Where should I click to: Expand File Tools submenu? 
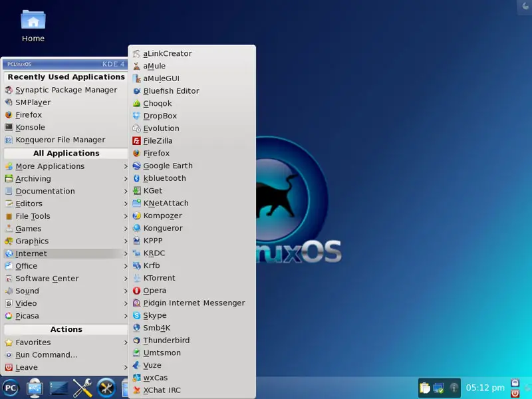[66, 216]
